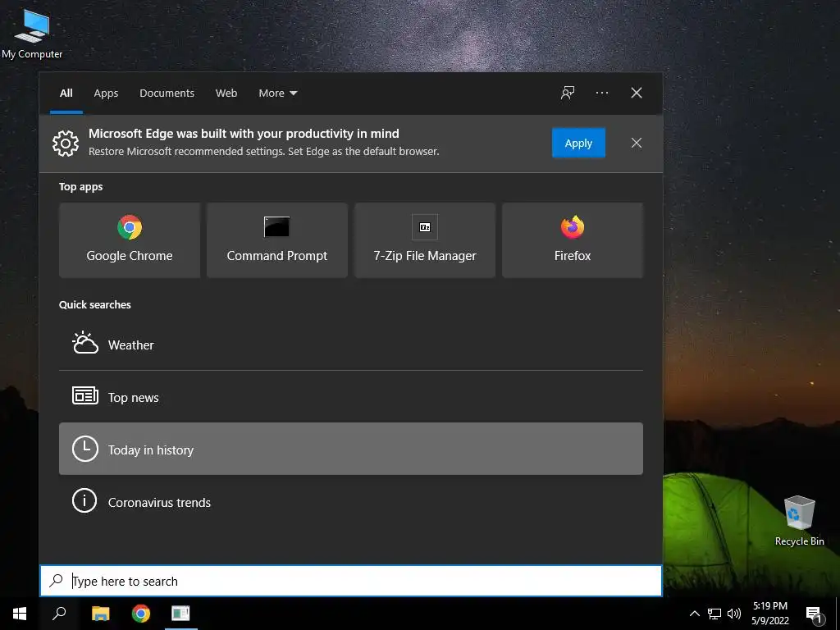This screenshot has height=630, width=840.
Task: Open Google Chrome from Top apps
Action: (x=130, y=240)
